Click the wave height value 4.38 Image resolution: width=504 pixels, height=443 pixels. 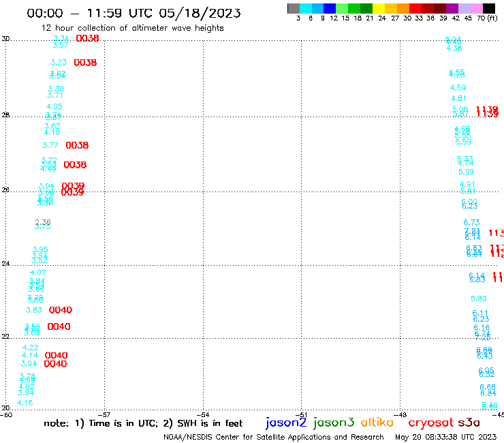454,48
